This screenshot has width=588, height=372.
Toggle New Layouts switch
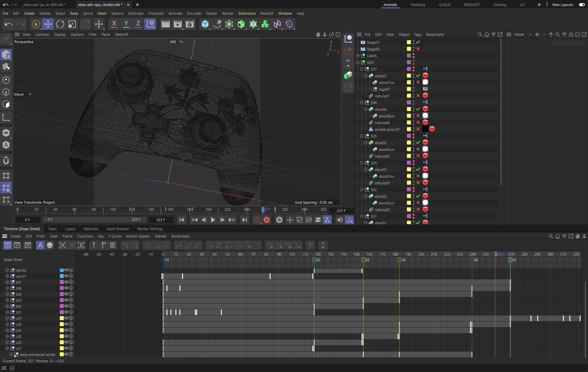click(x=582, y=5)
